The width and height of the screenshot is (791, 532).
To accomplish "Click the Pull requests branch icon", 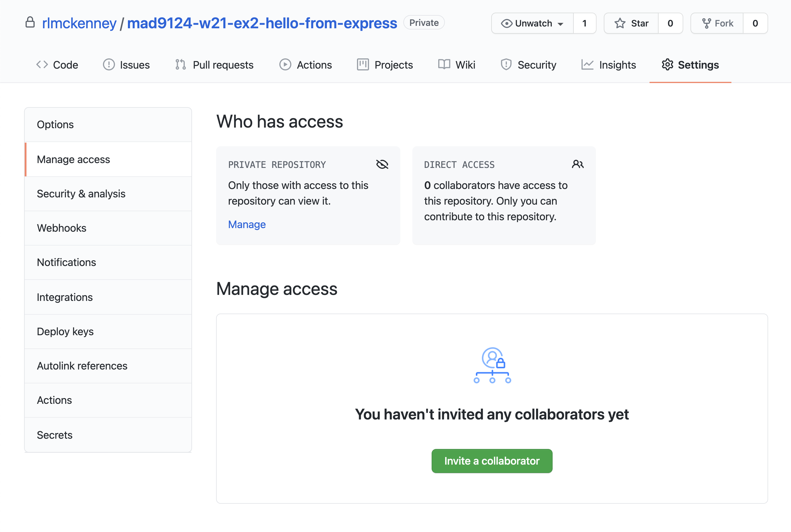I will 181,64.
